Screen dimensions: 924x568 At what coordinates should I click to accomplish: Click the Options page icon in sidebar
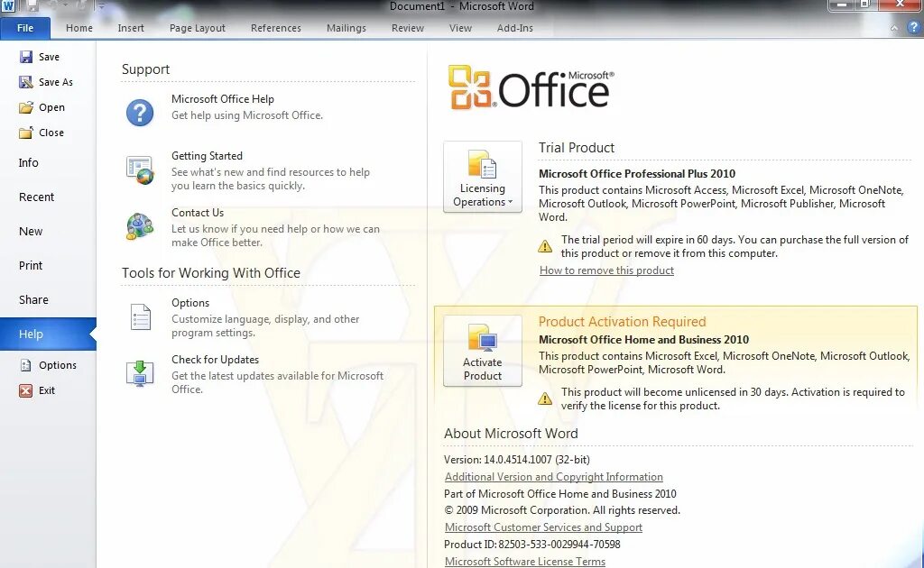click(26, 365)
